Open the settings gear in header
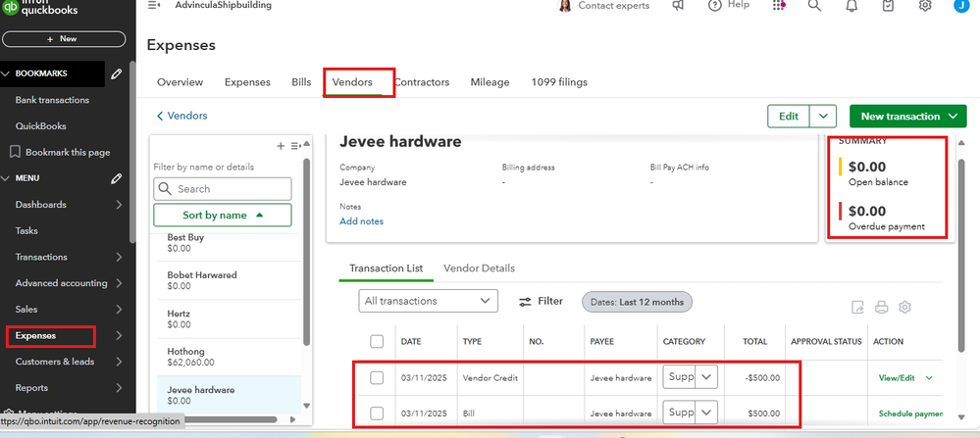Screen dimensions: 980x438 (925, 5)
